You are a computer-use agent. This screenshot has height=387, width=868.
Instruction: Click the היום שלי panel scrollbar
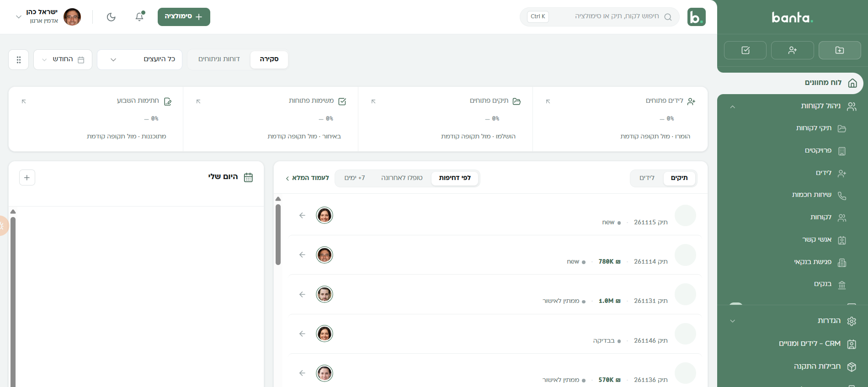13,302
